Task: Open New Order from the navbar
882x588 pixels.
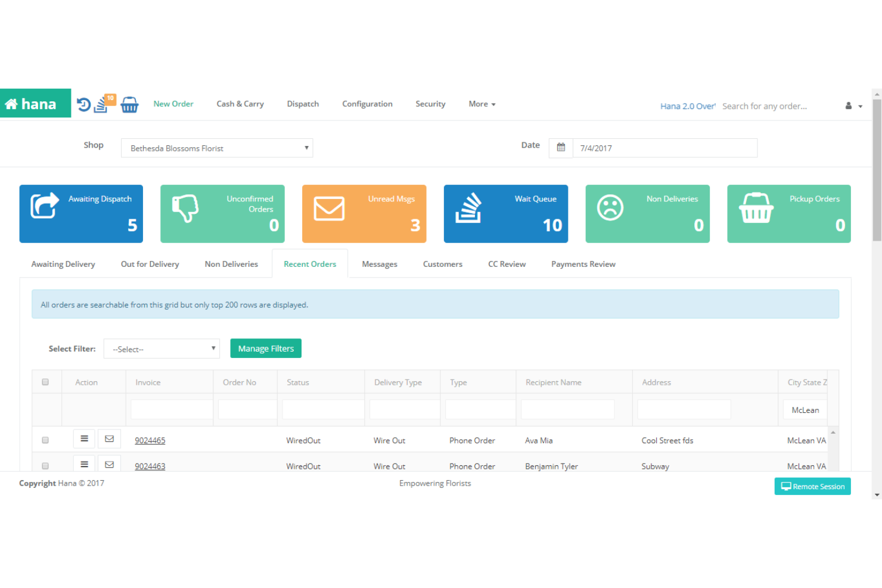Action: [173, 104]
